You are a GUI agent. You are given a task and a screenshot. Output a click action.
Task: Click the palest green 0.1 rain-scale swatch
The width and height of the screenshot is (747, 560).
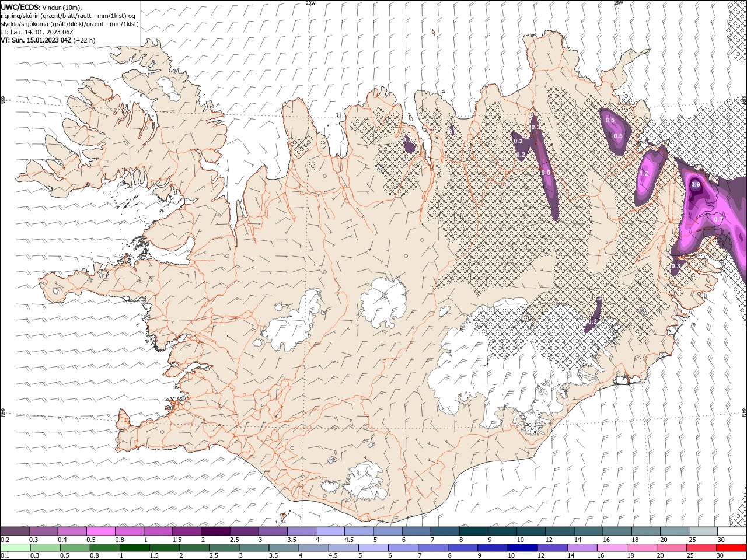point(15,548)
